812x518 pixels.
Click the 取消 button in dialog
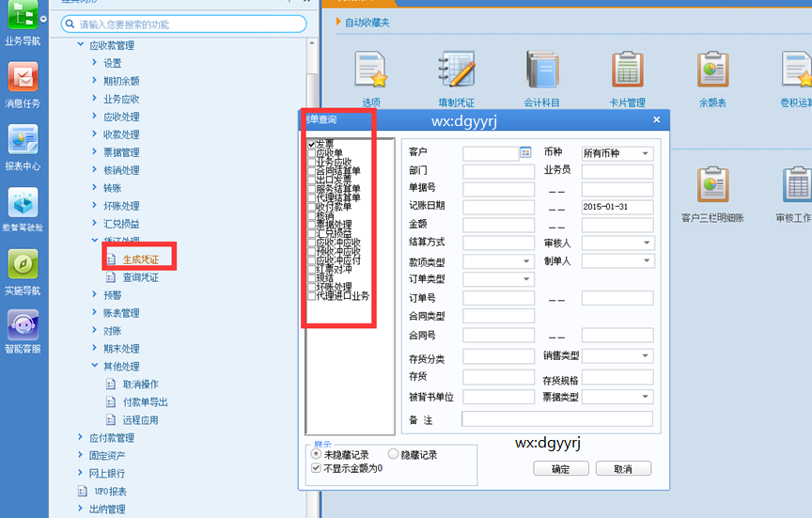click(623, 469)
